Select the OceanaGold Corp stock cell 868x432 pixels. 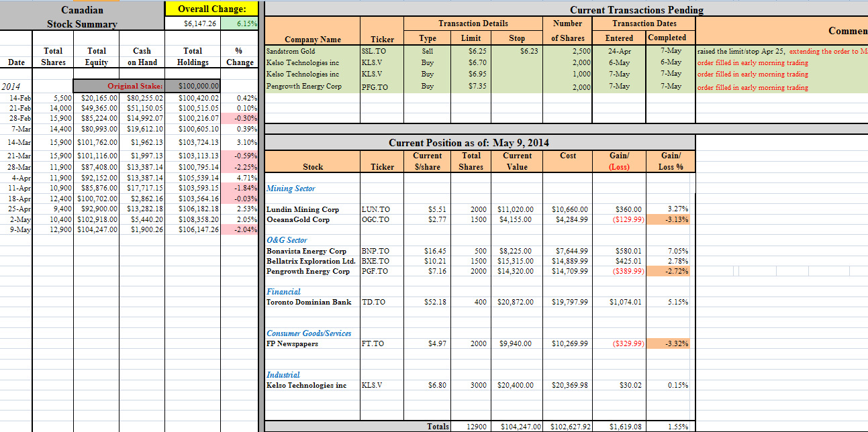tap(313, 220)
